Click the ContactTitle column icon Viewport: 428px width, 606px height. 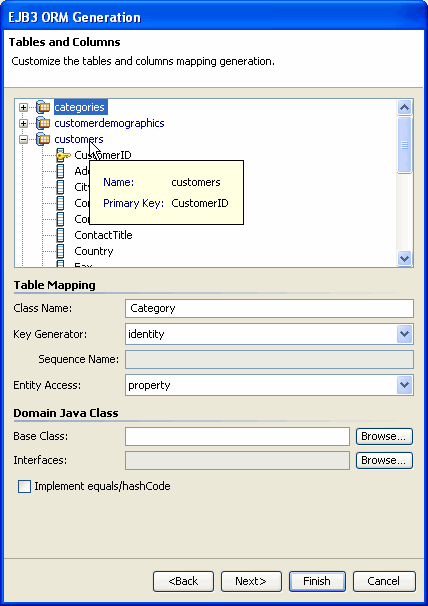(61, 235)
